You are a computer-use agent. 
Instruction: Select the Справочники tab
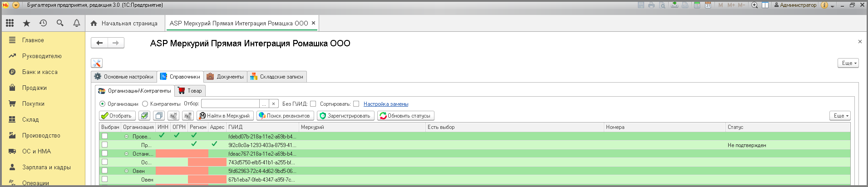[180, 77]
